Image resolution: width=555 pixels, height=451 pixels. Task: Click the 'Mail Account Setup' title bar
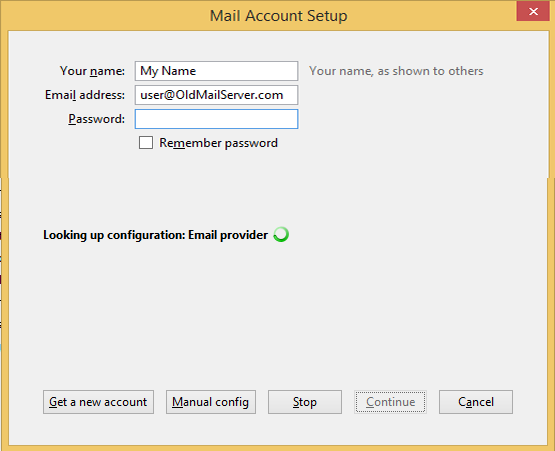coord(279,16)
